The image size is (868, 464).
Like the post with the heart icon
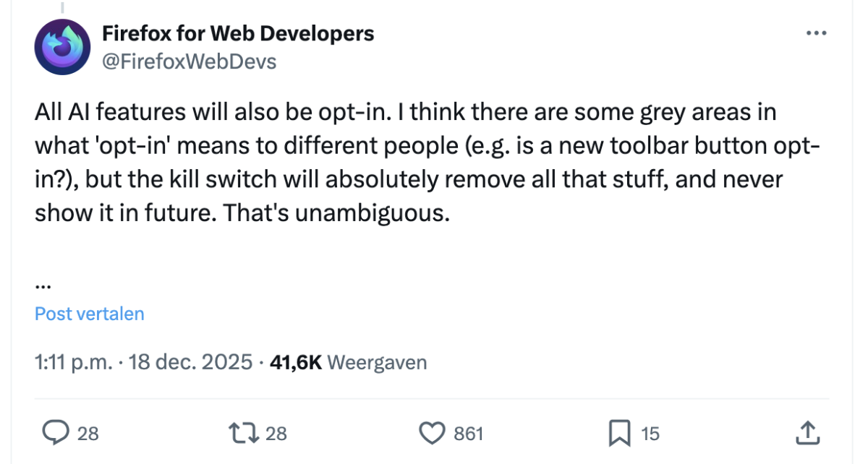(x=433, y=432)
